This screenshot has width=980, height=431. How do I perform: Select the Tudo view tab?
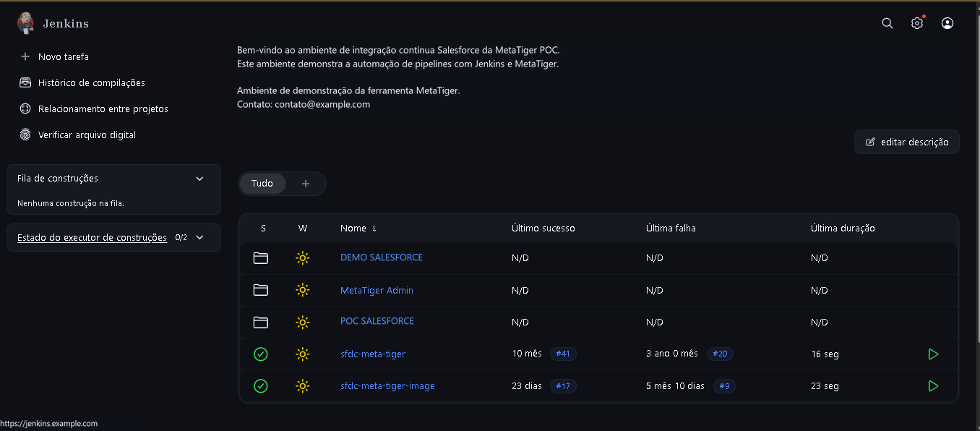click(262, 184)
